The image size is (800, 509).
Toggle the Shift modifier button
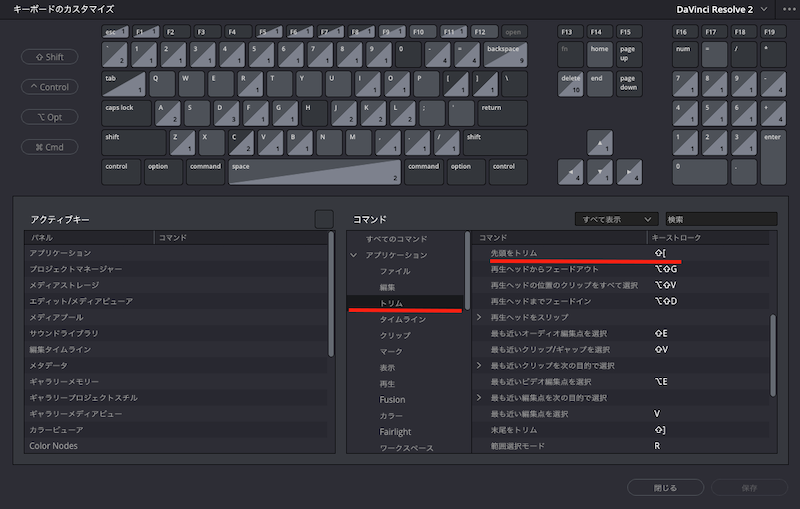[x=49, y=57]
